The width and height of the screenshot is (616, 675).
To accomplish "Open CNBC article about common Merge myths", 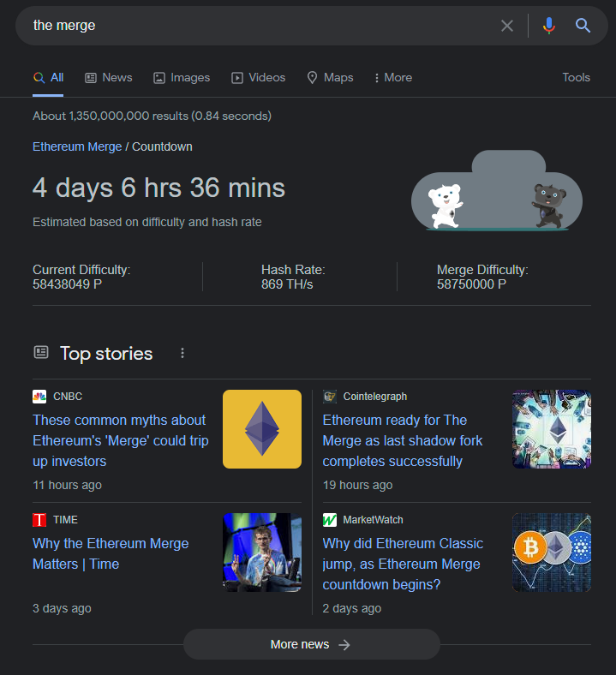I will [x=121, y=441].
